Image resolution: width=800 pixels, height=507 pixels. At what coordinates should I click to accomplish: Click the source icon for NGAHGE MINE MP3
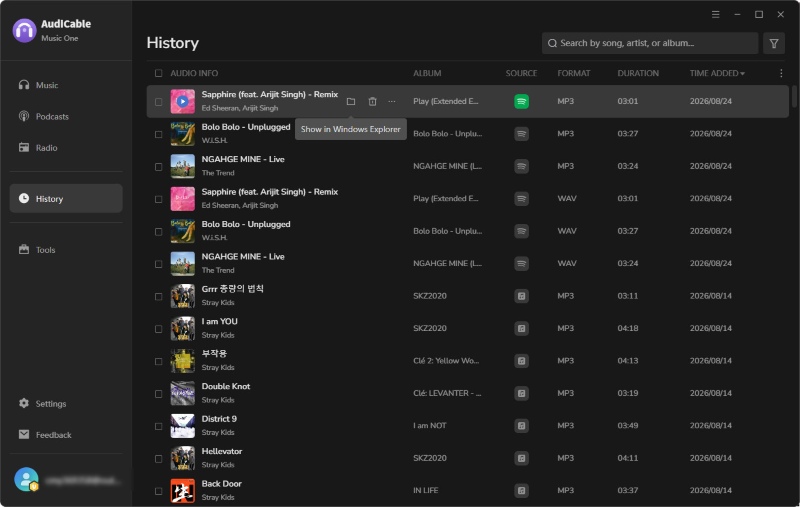coord(521,166)
